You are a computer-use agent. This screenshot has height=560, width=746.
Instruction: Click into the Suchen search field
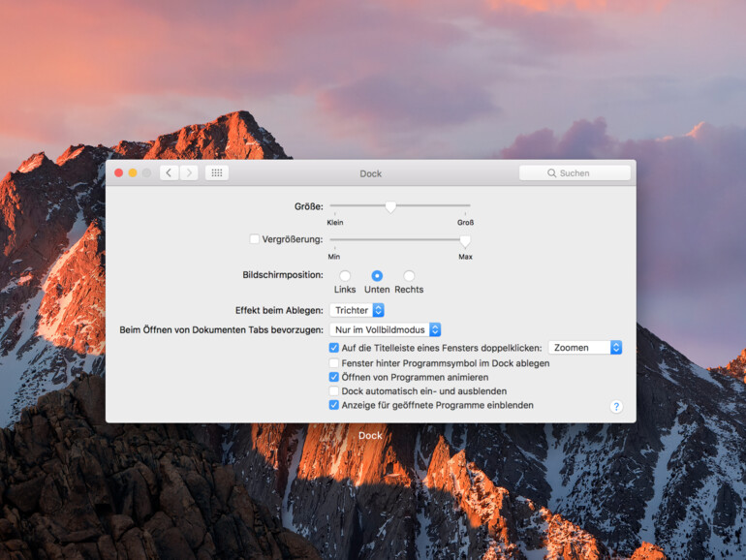pos(575,173)
